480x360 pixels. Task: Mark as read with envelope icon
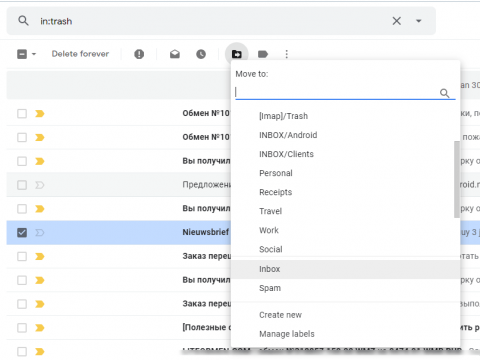(x=175, y=54)
